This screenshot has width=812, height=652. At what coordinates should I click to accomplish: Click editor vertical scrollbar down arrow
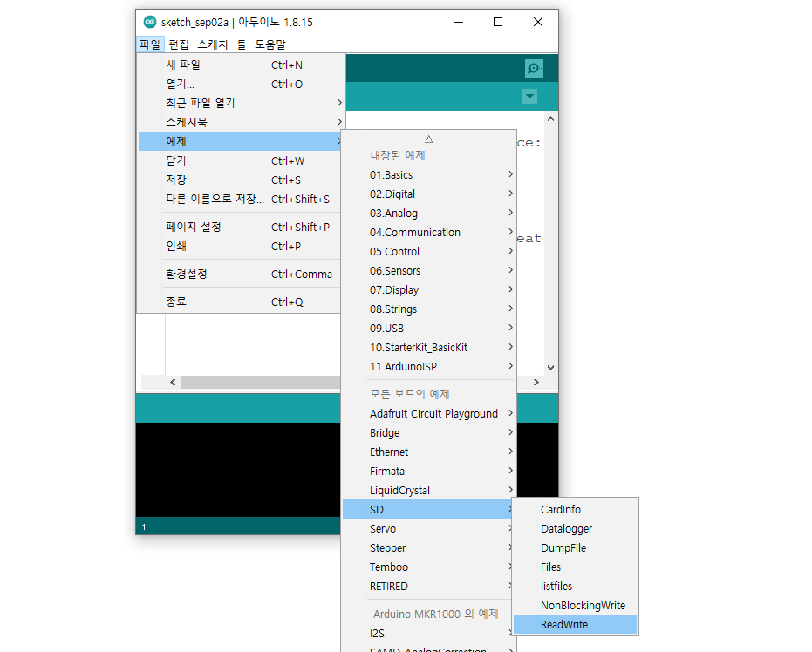(550, 367)
